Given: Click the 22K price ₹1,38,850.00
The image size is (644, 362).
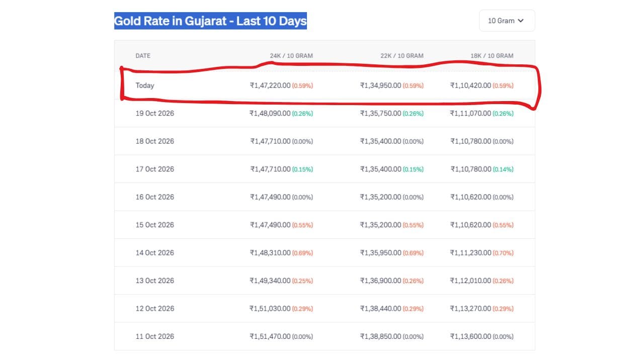Looking at the screenshot, I should (381, 336).
